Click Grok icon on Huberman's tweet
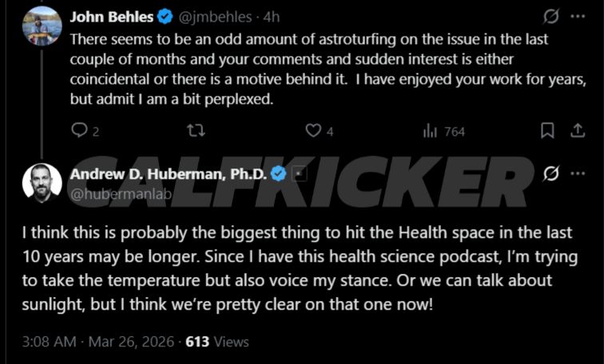The height and width of the screenshot is (364, 604). [550, 174]
